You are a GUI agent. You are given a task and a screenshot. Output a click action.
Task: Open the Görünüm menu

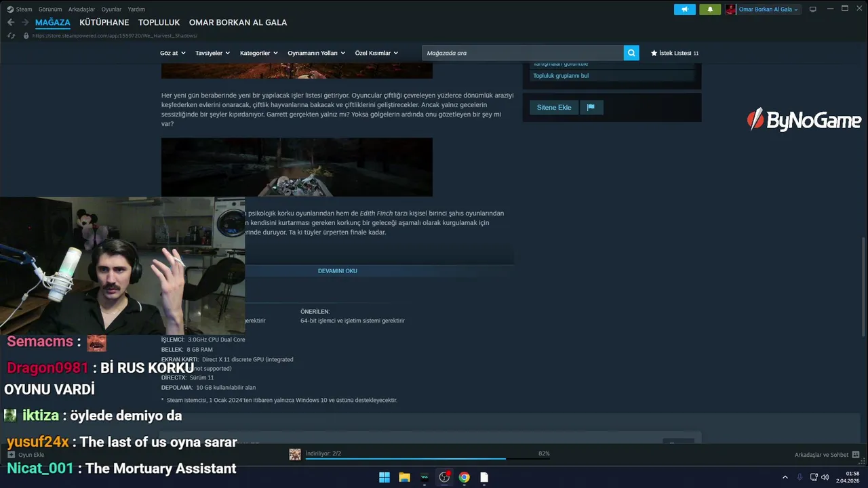(50, 9)
